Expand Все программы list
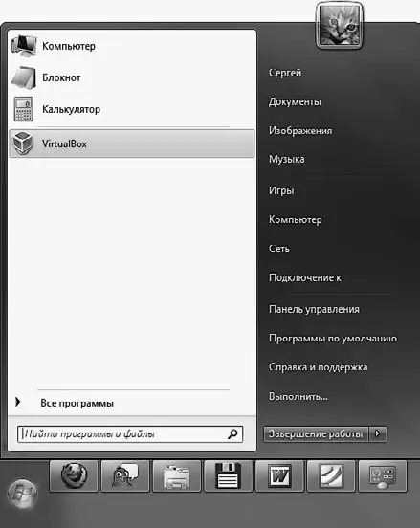This screenshot has width=420, height=528. 77,403
